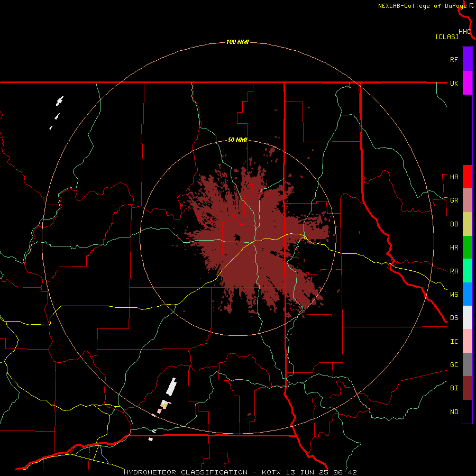The width and height of the screenshot is (476, 476).
Task: Click the ND legend label
Action: pos(454,412)
